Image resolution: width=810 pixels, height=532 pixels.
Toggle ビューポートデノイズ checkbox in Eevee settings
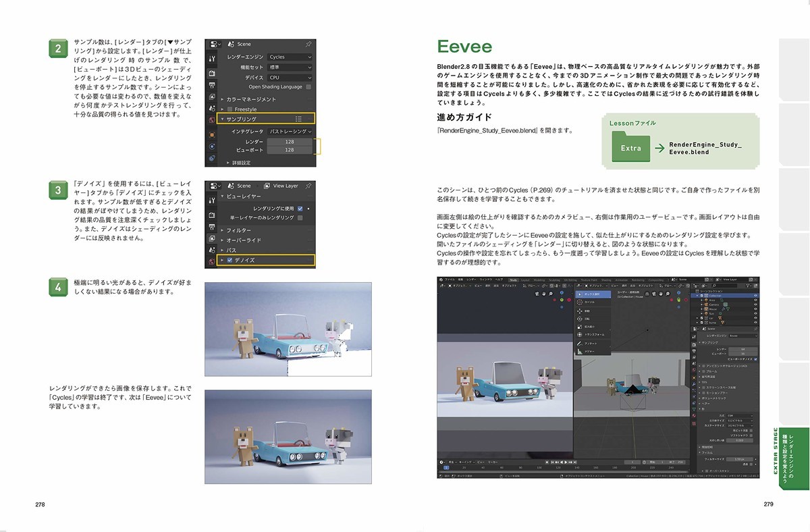tap(756, 359)
